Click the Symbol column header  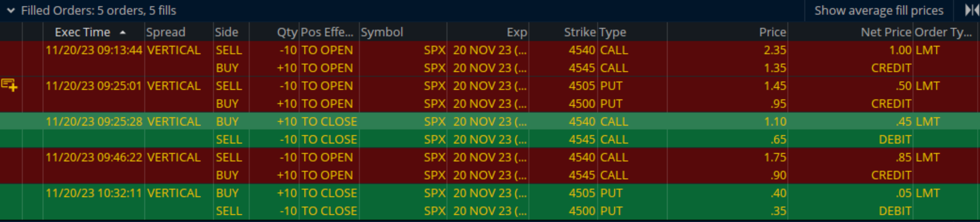[x=382, y=32]
